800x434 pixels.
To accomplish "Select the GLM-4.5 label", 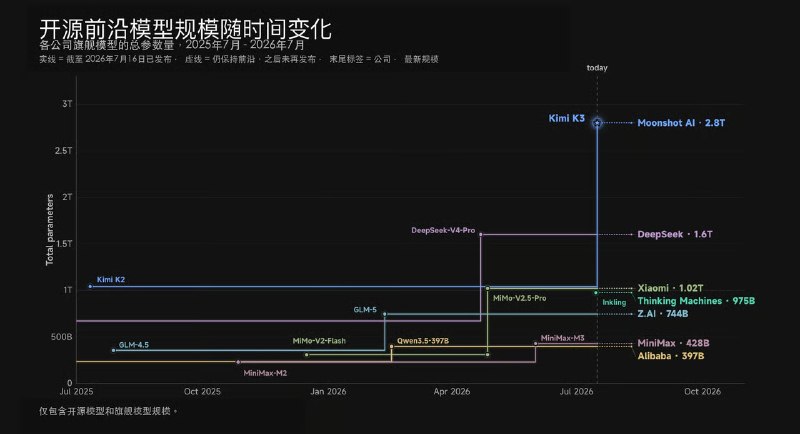I will point(134,345).
